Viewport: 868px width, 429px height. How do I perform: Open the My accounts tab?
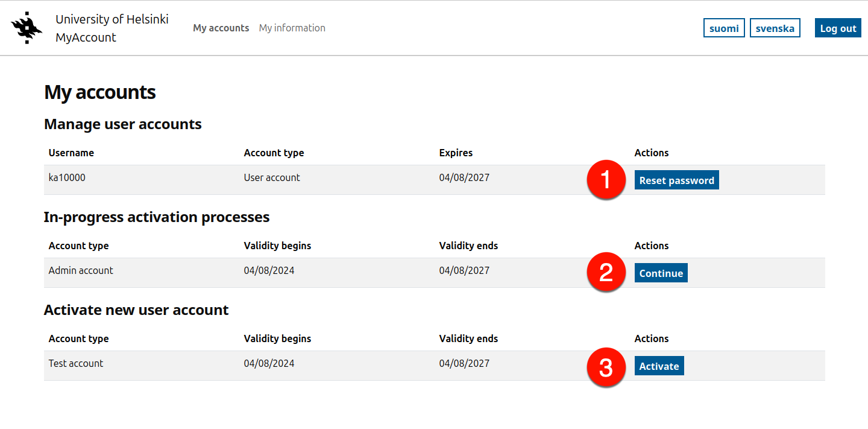[x=221, y=28]
